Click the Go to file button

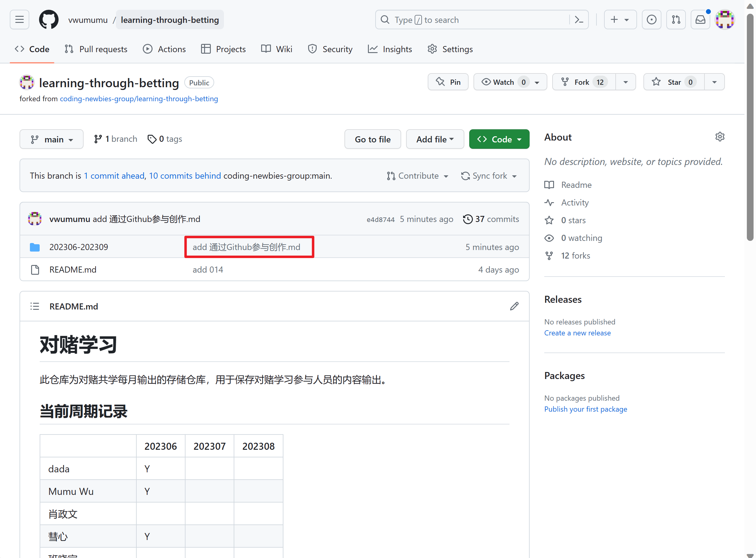pyautogui.click(x=373, y=139)
